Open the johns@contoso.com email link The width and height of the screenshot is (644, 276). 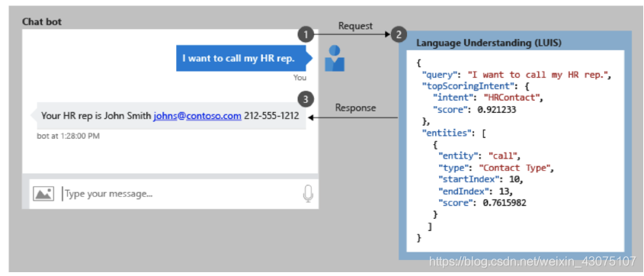[x=197, y=116]
